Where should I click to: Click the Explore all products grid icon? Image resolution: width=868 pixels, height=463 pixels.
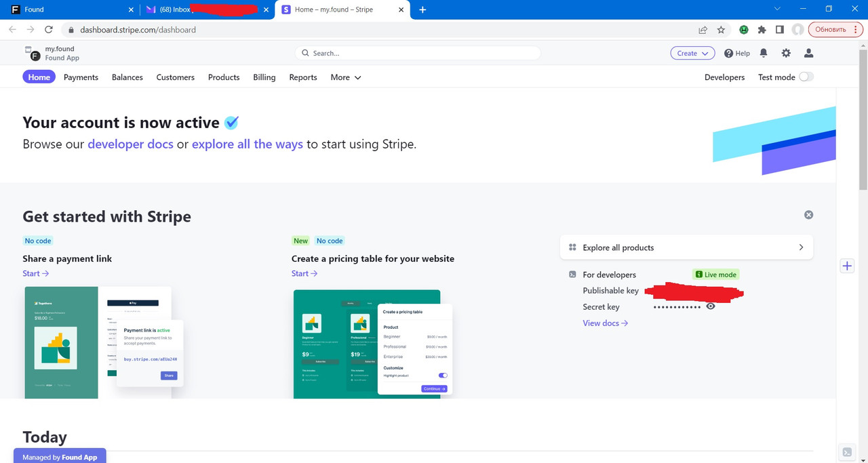point(572,247)
